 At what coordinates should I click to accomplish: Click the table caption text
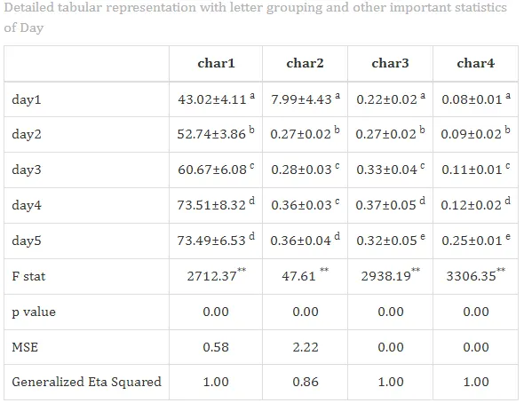click(255, 17)
